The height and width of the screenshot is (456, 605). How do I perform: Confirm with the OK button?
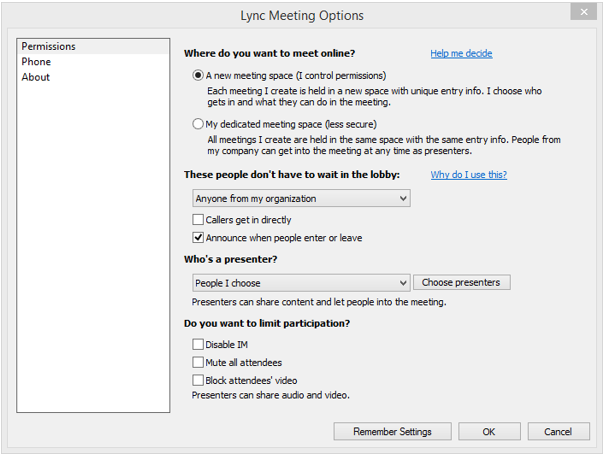tap(489, 431)
